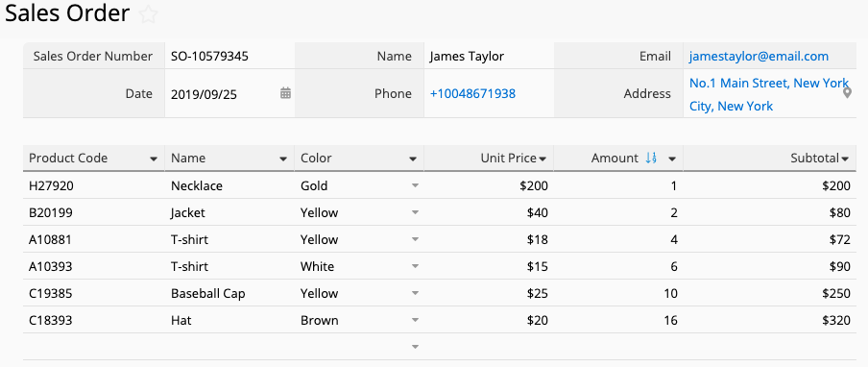
Task: Open Color column header dropdown
Action: (x=413, y=159)
